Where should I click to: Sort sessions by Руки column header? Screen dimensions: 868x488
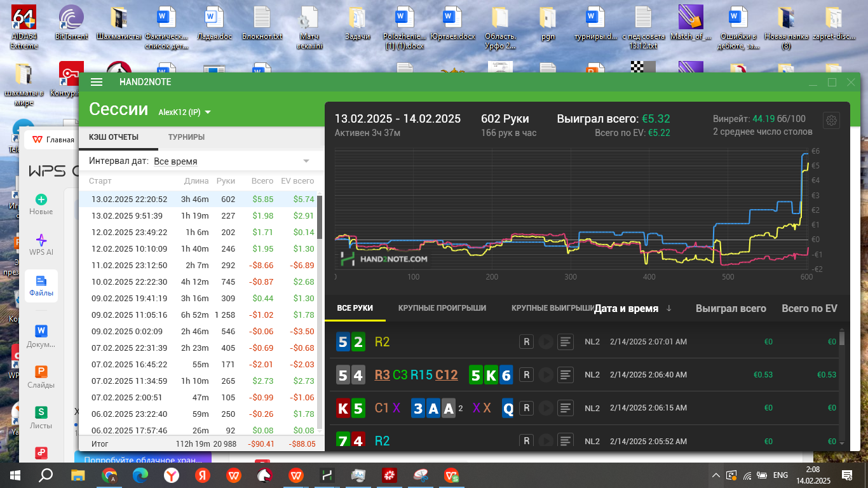click(x=226, y=181)
